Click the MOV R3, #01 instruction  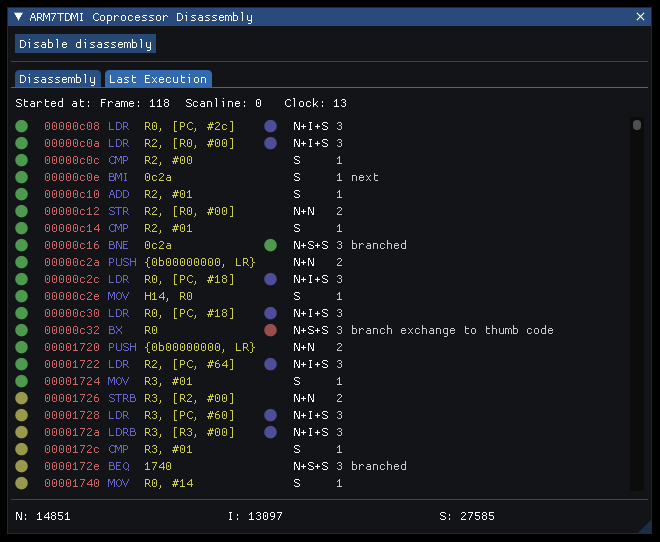[x=150, y=381]
